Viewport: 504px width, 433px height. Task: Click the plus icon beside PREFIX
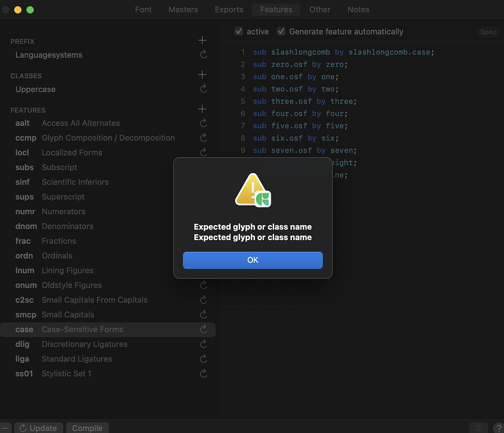coord(202,40)
